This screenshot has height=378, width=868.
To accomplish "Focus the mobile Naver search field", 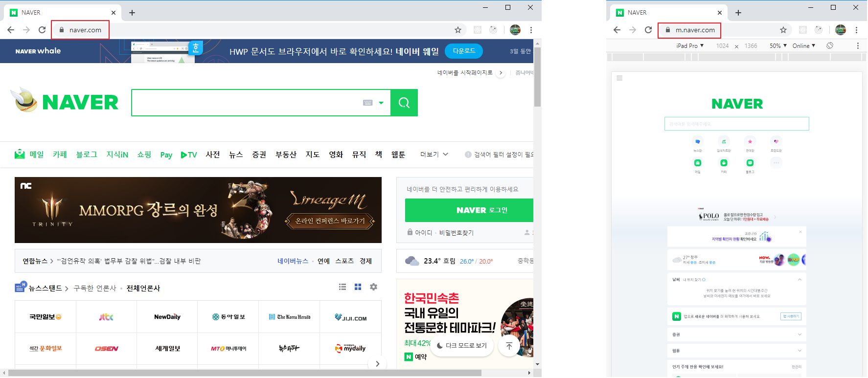I will [737, 124].
